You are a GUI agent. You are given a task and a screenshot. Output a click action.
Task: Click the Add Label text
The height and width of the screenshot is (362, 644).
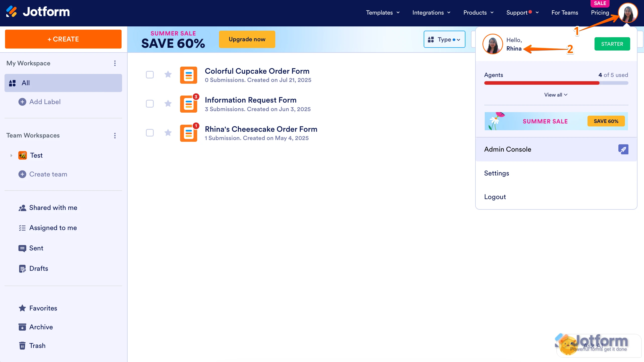pos(45,102)
